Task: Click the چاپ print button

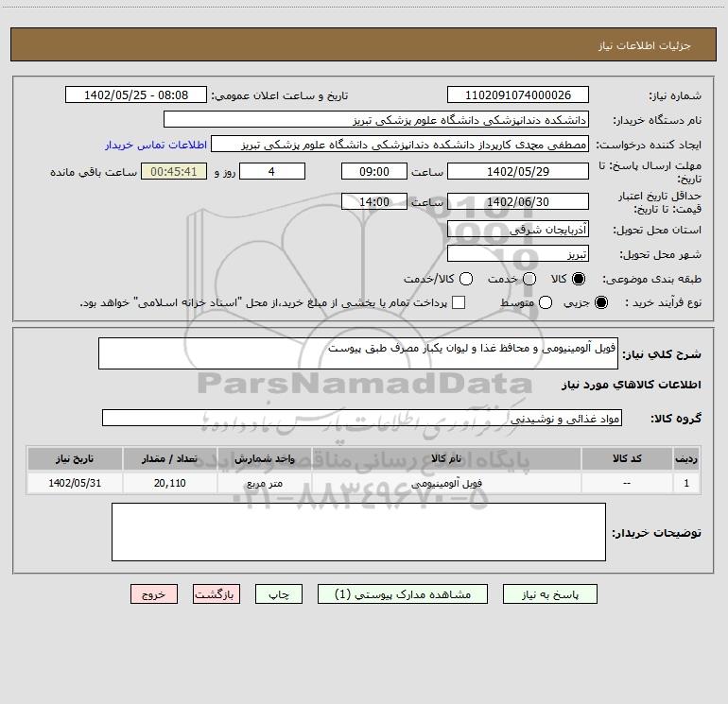Action: click(x=279, y=594)
